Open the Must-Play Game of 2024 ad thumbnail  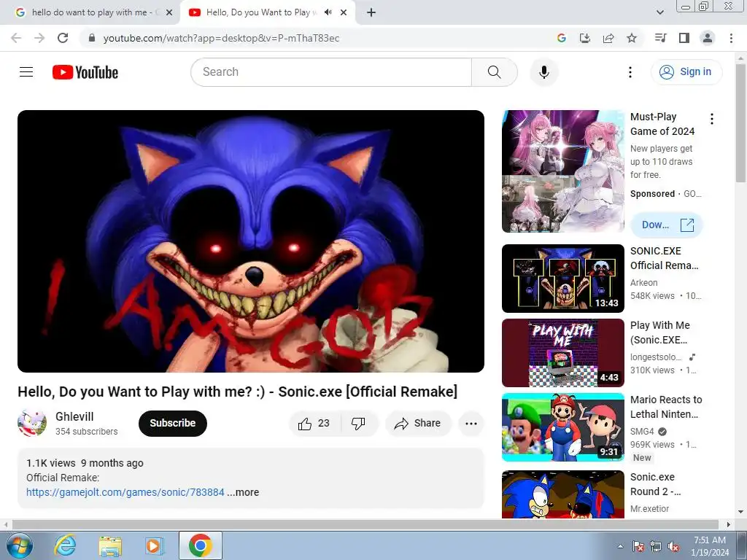click(562, 171)
